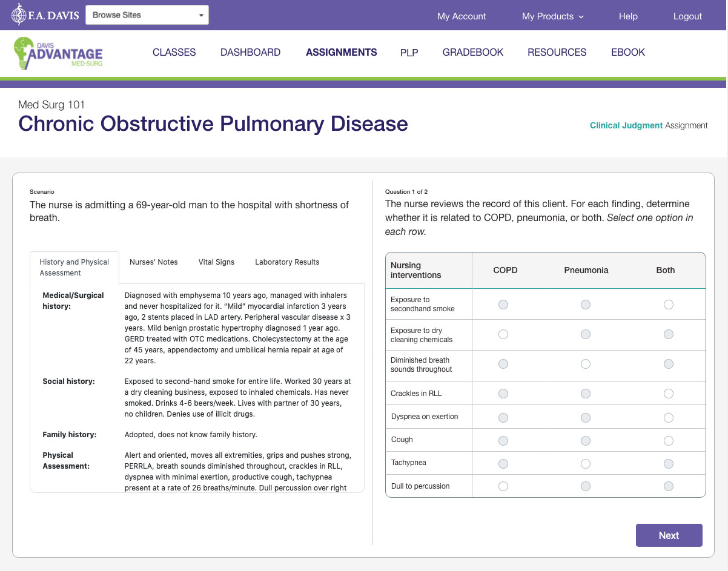Choose Both for dry cleaning chemicals exposure

669,334
